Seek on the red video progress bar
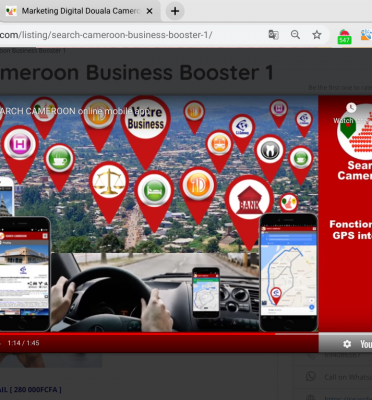The image size is (372, 400). (x=159, y=333)
